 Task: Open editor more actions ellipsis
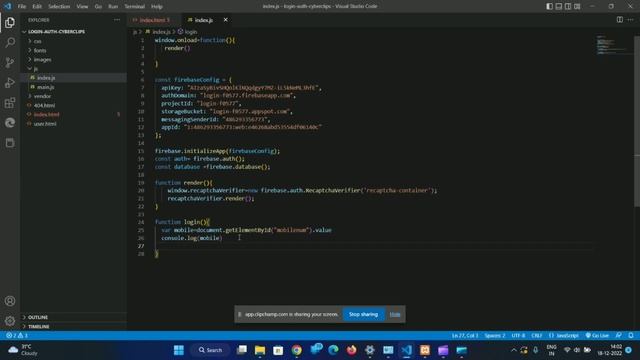pyautogui.click(x=630, y=20)
